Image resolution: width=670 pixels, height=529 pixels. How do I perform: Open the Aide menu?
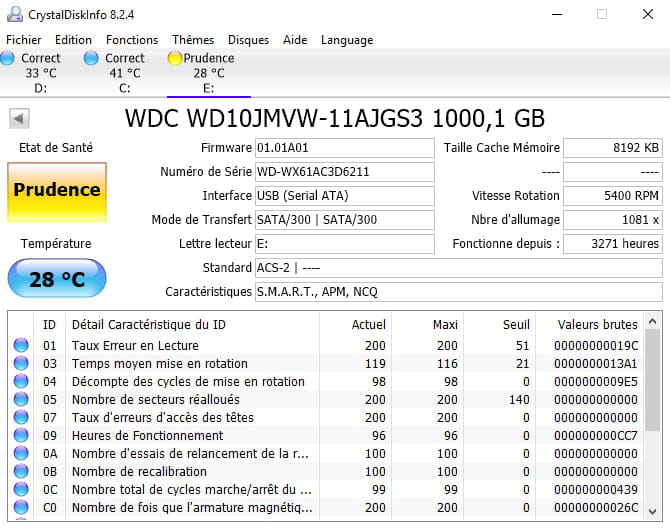point(295,40)
